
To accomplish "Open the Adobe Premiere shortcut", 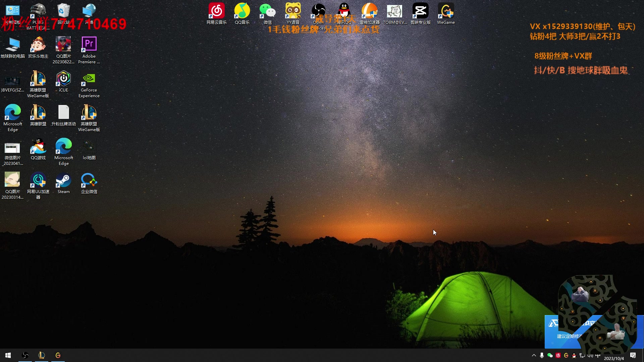I will click(x=89, y=50).
